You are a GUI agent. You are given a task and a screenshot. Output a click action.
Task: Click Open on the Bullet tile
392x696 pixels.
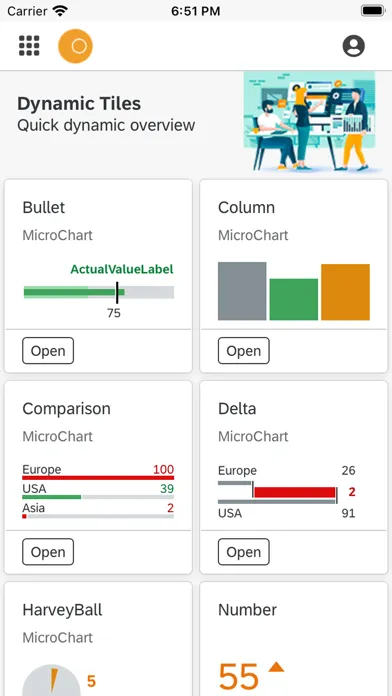(x=48, y=351)
